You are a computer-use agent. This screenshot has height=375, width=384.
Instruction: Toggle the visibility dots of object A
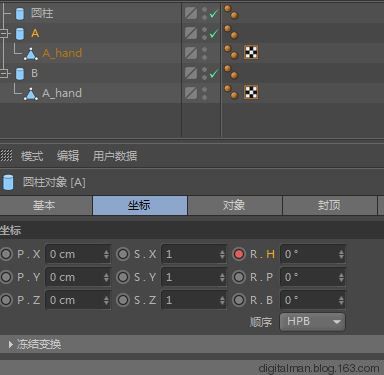(204, 33)
